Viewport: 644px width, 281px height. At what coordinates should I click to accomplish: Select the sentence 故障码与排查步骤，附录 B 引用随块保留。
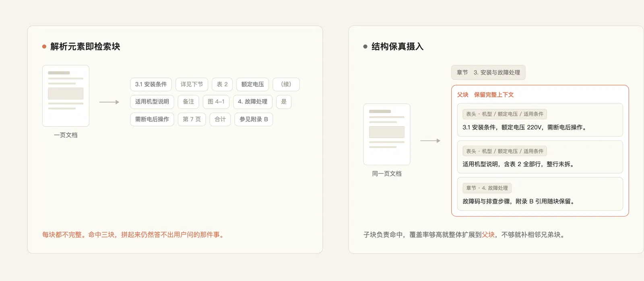520,201
